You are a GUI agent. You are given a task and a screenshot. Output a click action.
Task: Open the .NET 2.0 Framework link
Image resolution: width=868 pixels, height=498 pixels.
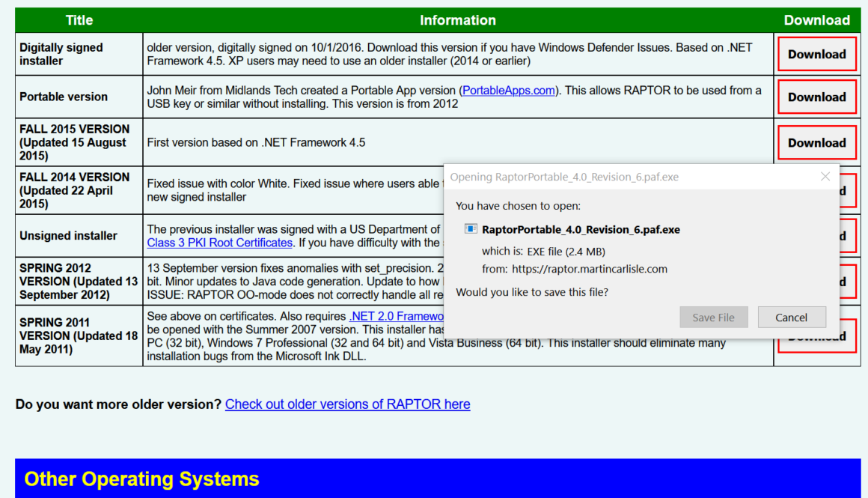397,316
